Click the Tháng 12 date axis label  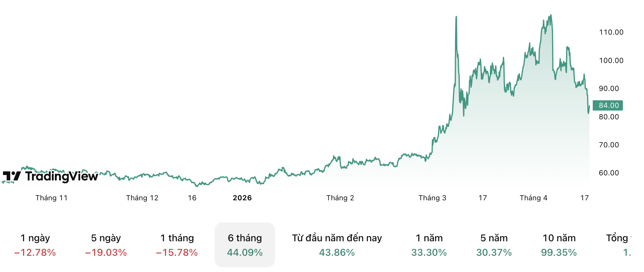click(x=142, y=198)
